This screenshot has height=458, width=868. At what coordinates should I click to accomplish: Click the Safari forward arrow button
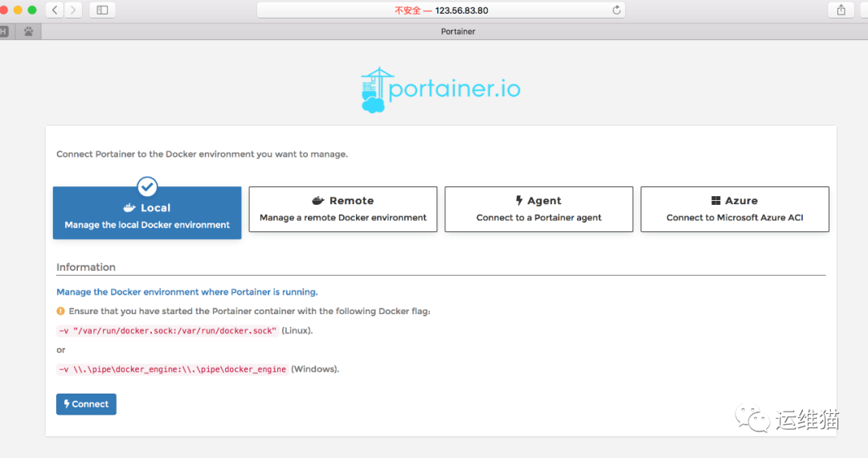[x=73, y=10]
